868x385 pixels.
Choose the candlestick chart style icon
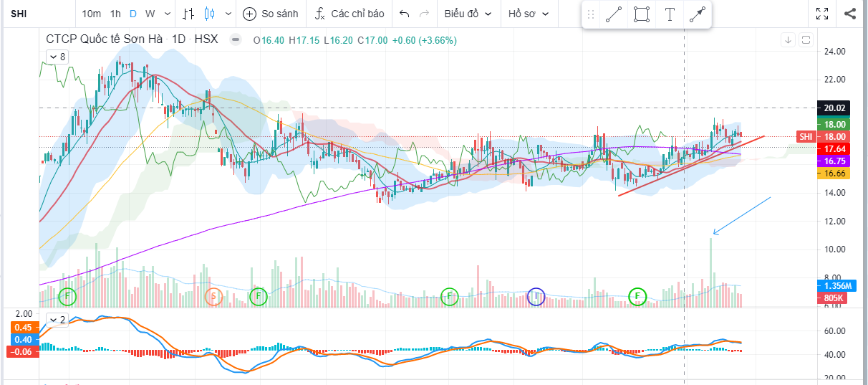click(209, 14)
